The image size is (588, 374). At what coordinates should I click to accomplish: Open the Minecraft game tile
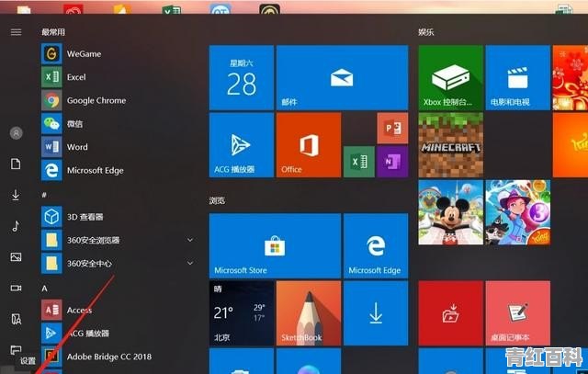click(x=451, y=145)
